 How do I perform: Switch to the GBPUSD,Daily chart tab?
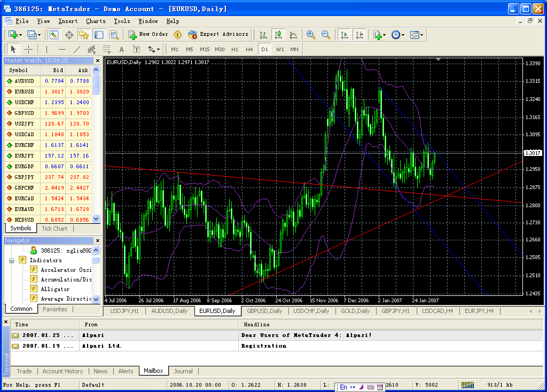coord(264,311)
